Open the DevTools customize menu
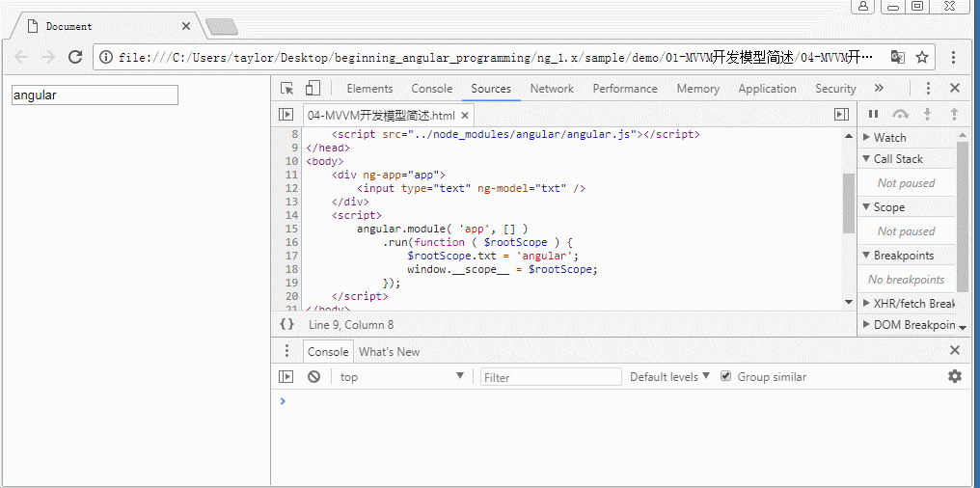Image resolution: width=980 pixels, height=488 pixels. (928, 89)
